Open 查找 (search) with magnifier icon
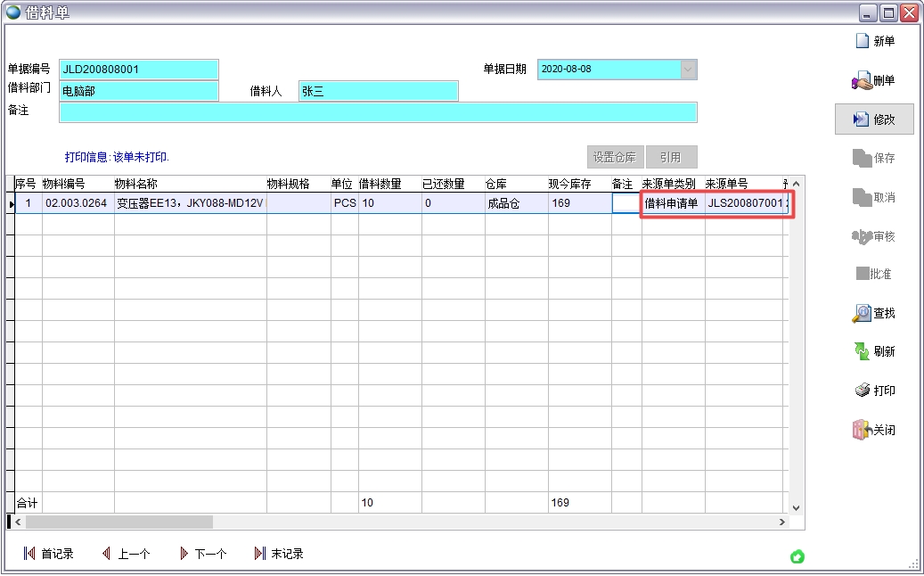Viewport: 924px width, 576px height. tap(862, 314)
